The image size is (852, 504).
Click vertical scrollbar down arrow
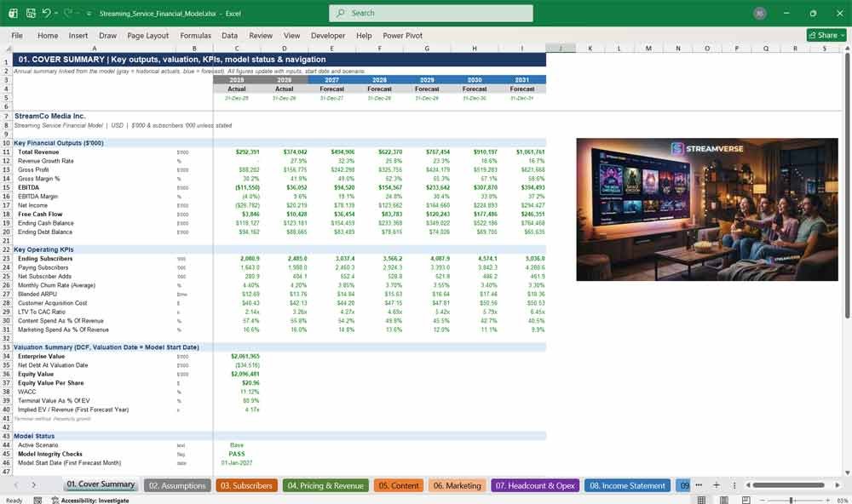pos(847,473)
